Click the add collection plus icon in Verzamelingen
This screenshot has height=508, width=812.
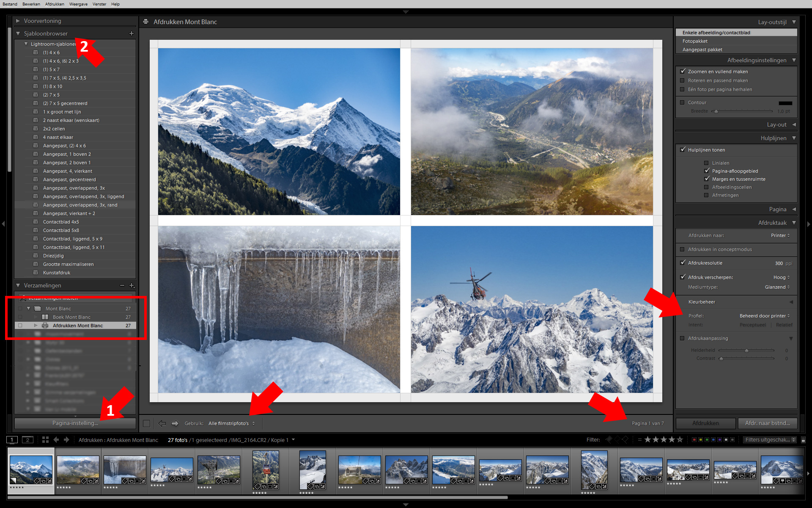coord(132,286)
